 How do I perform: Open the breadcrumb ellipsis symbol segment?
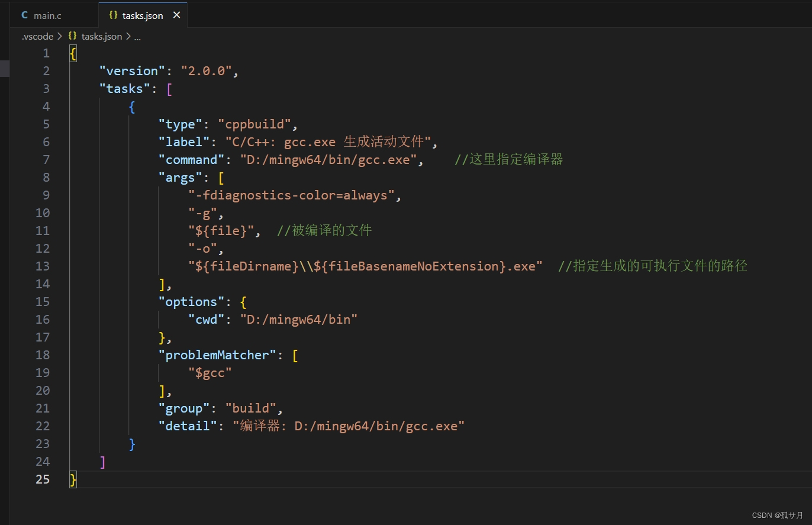(x=137, y=37)
